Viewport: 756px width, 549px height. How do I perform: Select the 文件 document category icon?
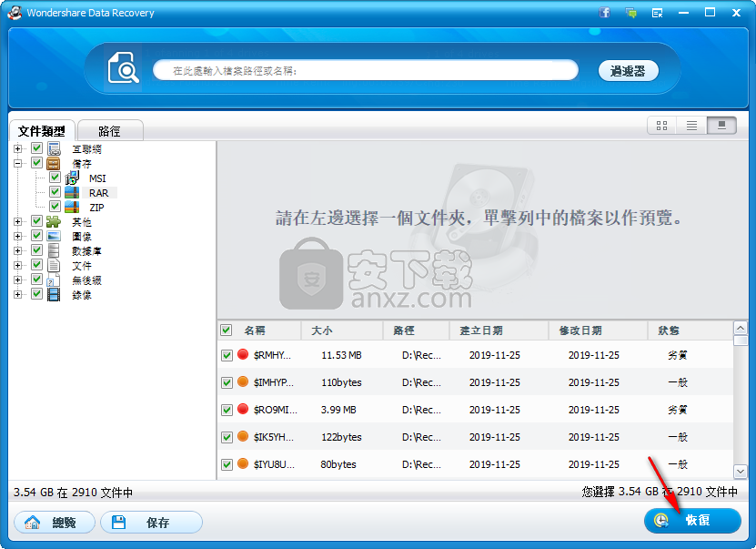pos(54,265)
